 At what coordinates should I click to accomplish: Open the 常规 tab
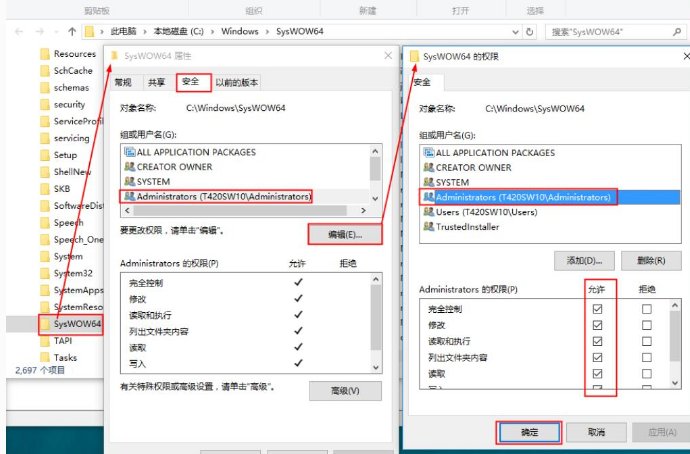point(123,83)
